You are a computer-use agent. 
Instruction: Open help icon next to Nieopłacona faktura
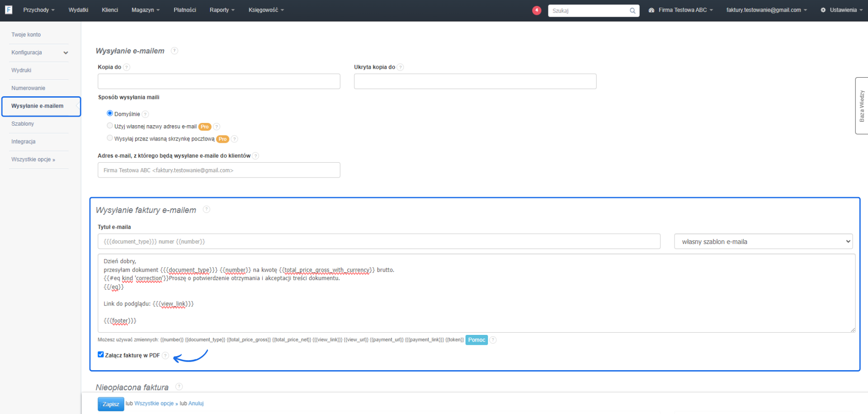(179, 386)
